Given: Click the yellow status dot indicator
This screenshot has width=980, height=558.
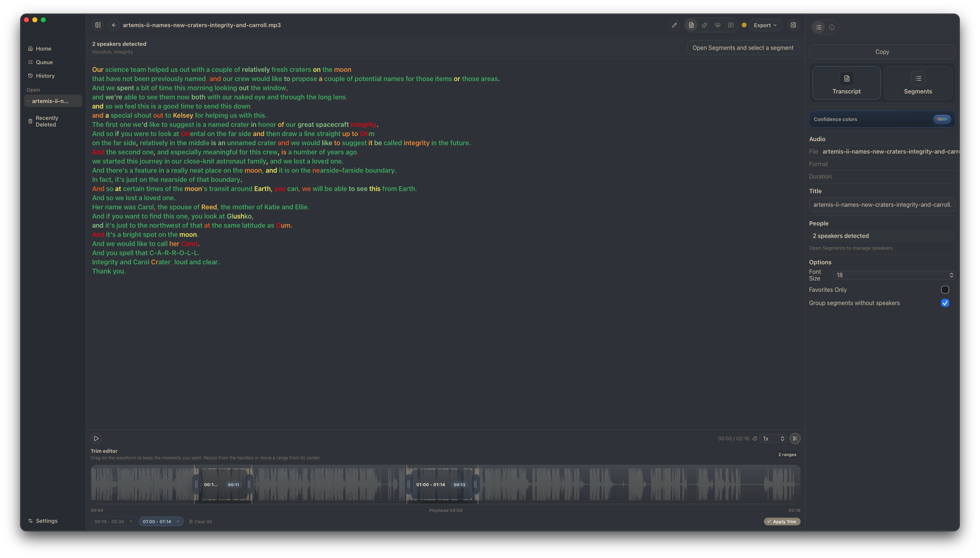Looking at the screenshot, I should click(x=744, y=25).
